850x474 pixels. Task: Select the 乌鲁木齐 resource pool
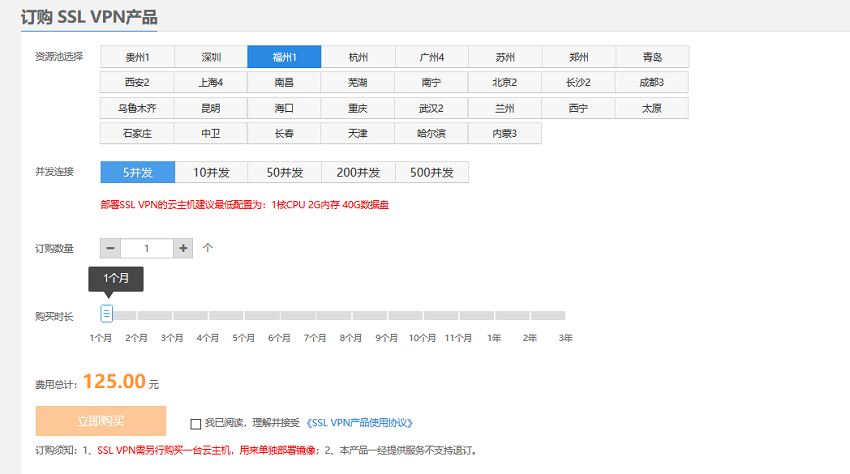click(x=137, y=108)
